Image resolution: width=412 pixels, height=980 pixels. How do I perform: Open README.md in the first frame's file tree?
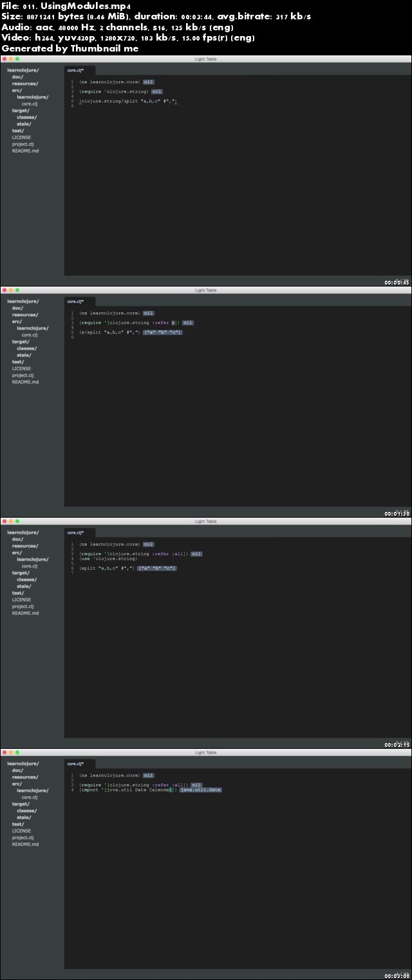pos(25,151)
